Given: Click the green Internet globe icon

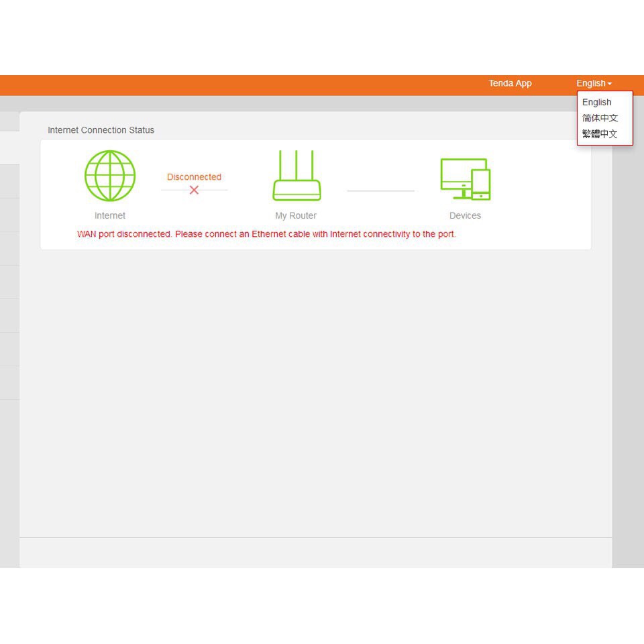Looking at the screenshot, I should (110, 176).
